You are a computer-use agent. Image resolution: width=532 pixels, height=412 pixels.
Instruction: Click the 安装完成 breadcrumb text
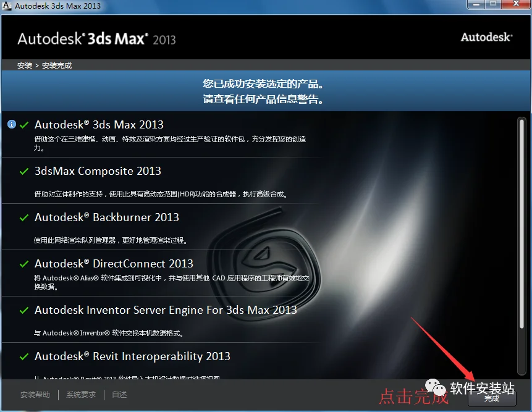[x=57, y=65]
